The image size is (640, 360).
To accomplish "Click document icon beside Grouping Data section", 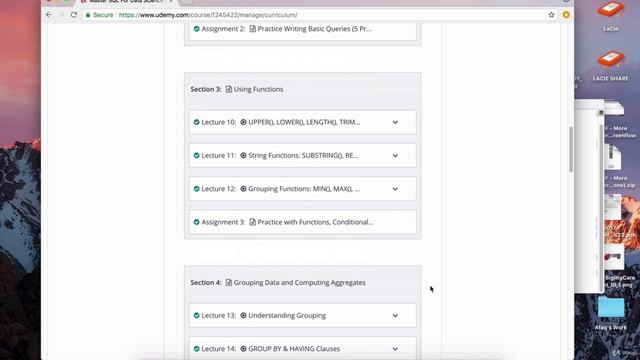I will click(x=229, y=282).
